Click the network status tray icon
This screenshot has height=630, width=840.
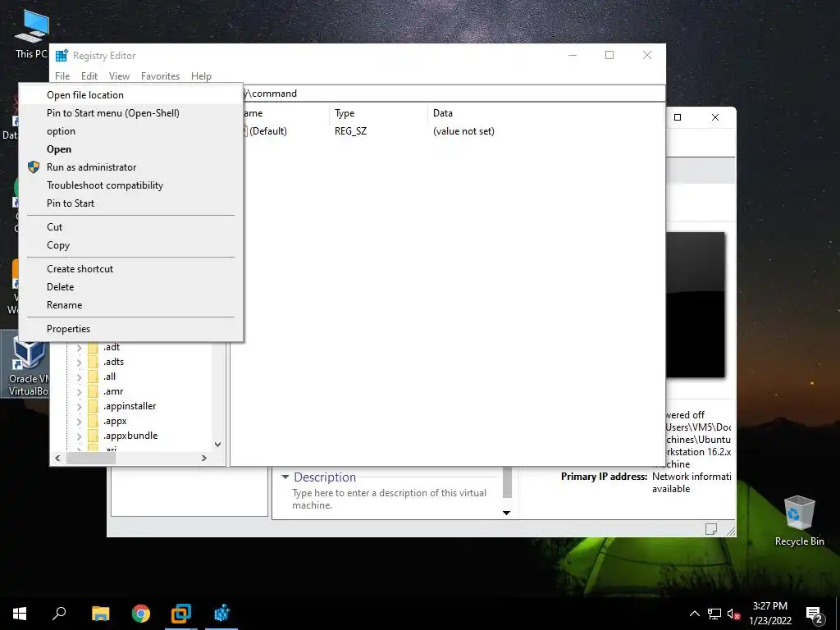[714, 614]
